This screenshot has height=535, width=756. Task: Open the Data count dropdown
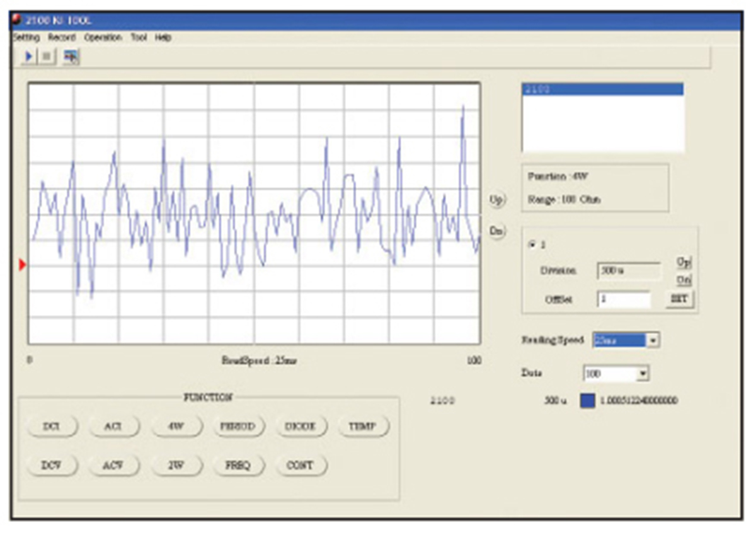pyautogui.click(x=643, y=374)
